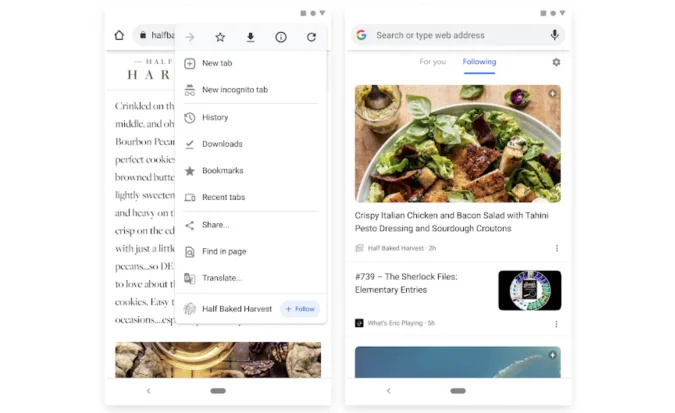Click the search or type web address field
The width and height of the screenshot is (675, 413).
(455, 35)
